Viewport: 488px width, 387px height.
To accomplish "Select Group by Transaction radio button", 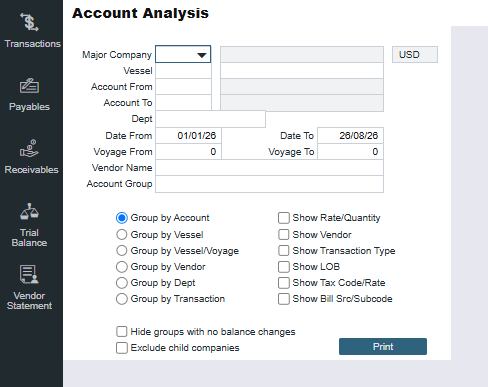I will pyautogui.click(x=122, y=299).
